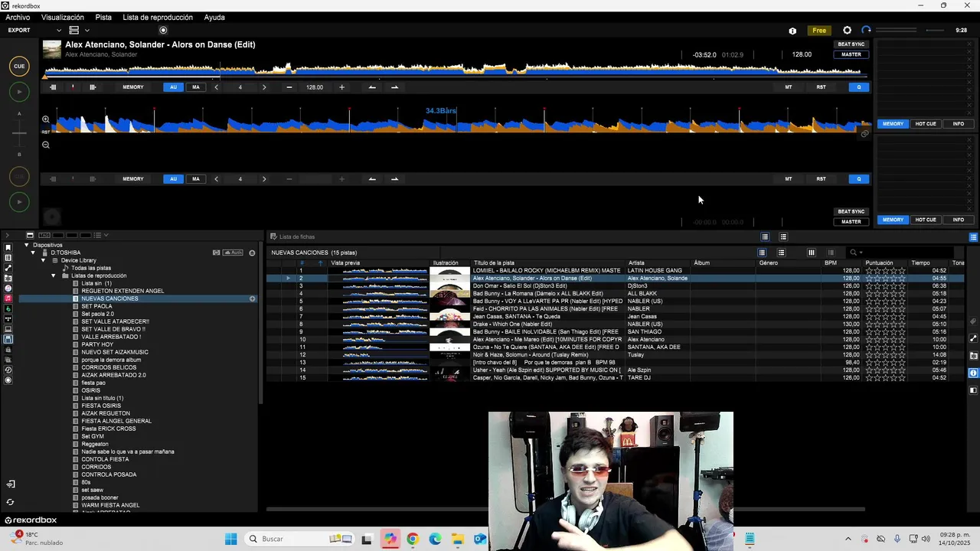Click the blue sync spinner icon
The width and height of the screenshot is (980, 551).
(x=866, y=31)
